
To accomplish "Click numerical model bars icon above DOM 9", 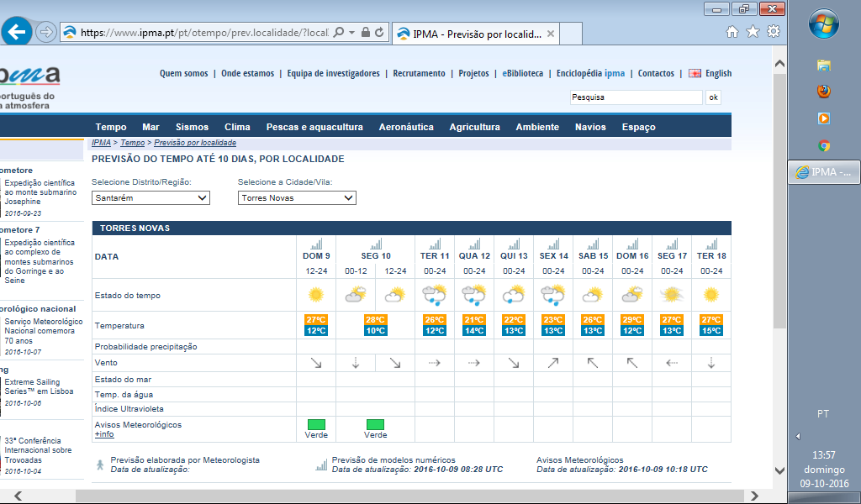I will tap(316, 244).
